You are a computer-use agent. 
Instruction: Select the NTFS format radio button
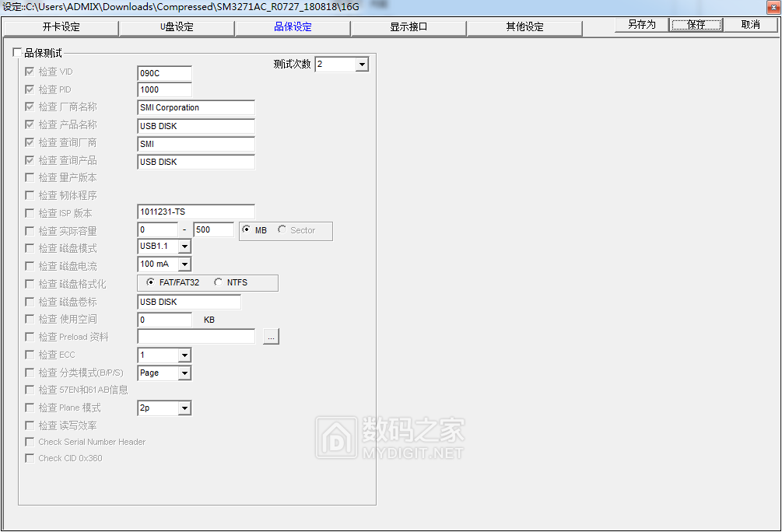(219, 282)
